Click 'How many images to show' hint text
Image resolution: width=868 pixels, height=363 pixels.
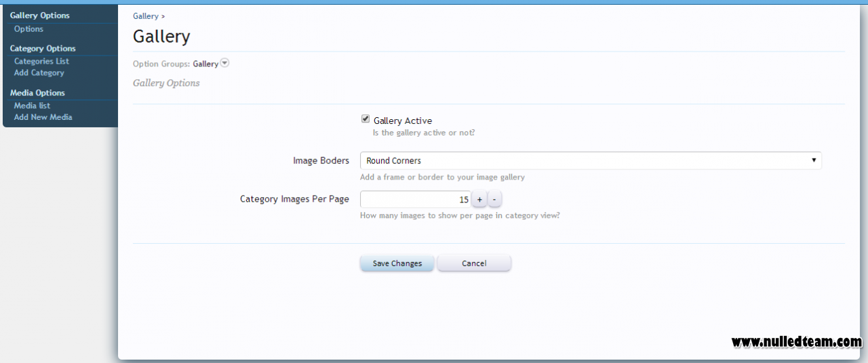pyautogui.click(x=460, y=215)
